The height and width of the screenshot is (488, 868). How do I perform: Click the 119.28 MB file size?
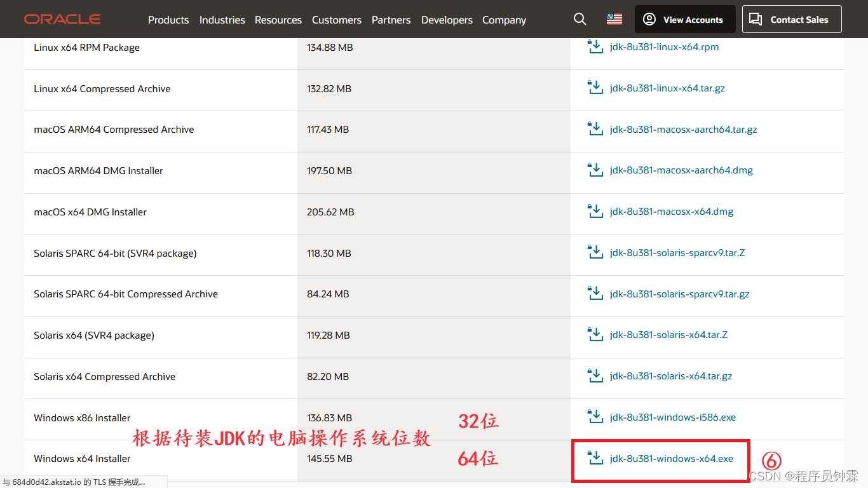[x=329, y=335]
